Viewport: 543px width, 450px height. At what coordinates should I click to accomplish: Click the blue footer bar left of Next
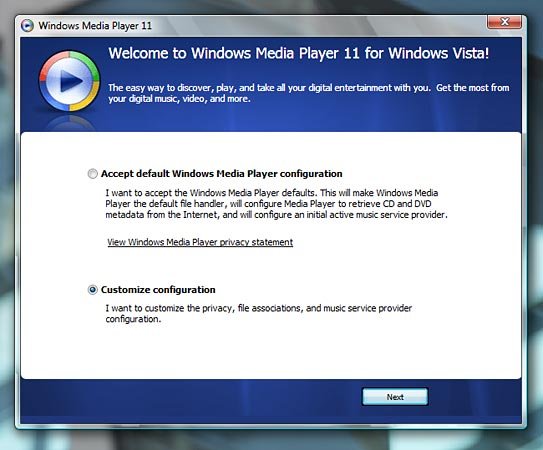point(190,397)
